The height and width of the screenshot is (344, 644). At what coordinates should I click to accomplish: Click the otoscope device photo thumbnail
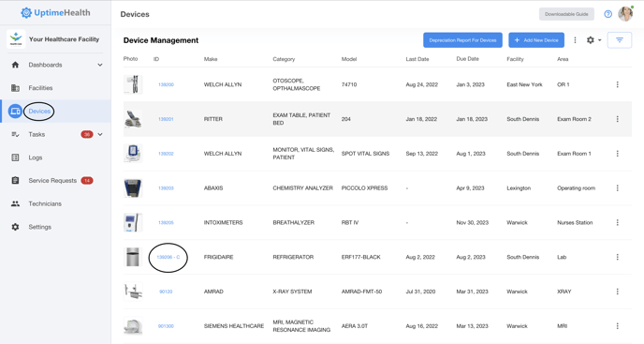(133, 84)
